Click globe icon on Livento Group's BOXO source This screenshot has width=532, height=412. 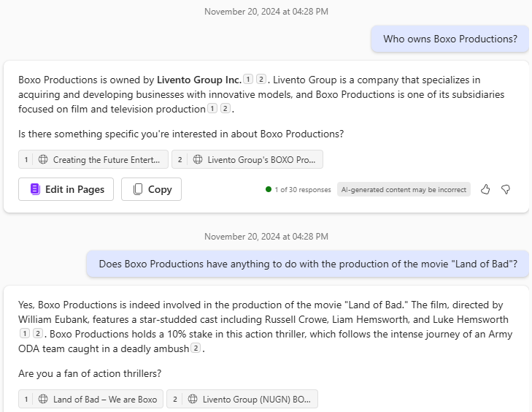(x=198, y=159)
